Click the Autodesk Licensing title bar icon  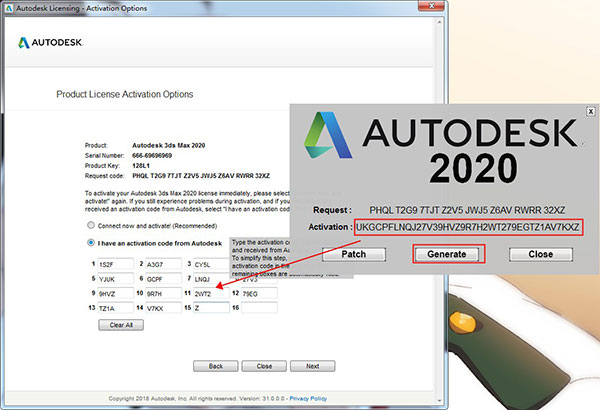(x=10, y=10)
